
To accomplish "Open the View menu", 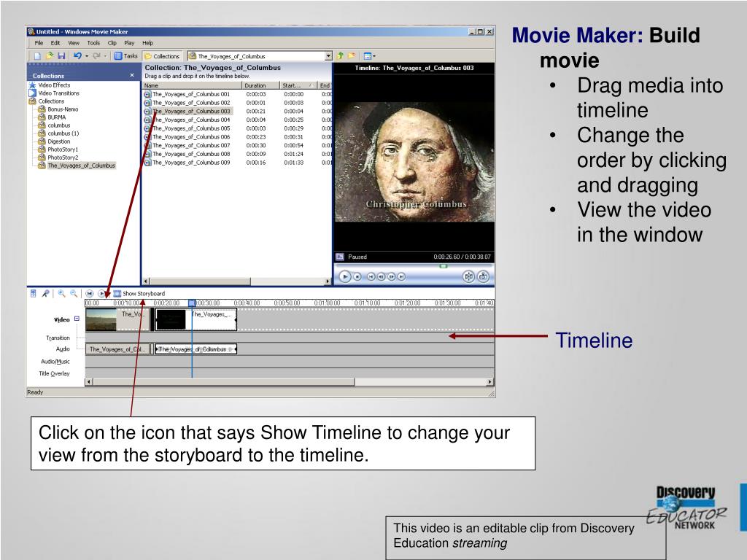I will pos(74,43).
